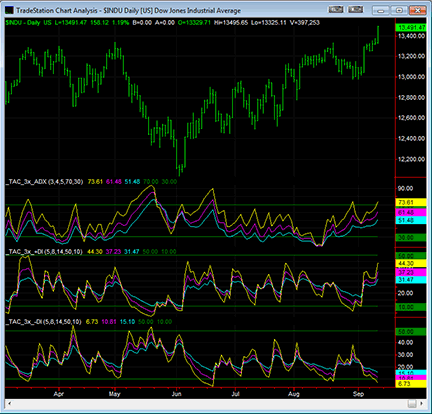
Task: Click the 1.19% change value in status line
Action: coord(120,23)
